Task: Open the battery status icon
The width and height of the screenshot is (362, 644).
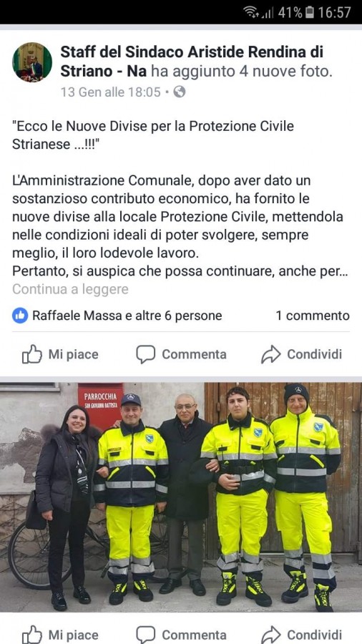Action: [x=310, y=12]
